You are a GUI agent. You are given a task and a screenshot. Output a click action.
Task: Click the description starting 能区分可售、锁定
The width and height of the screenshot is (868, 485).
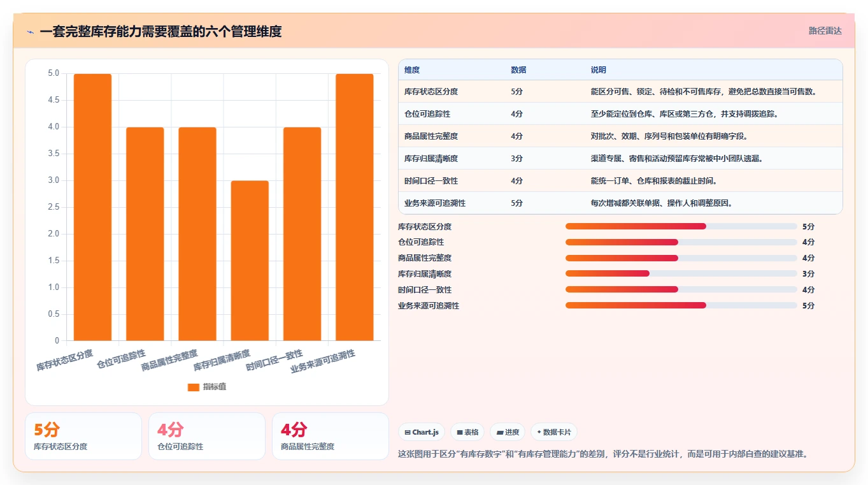[x=704, y=92]
